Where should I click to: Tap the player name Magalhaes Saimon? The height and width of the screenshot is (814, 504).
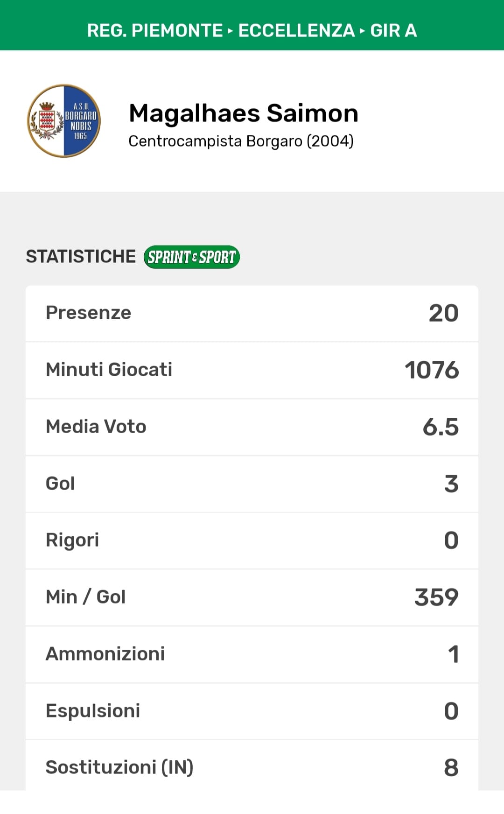243,113
